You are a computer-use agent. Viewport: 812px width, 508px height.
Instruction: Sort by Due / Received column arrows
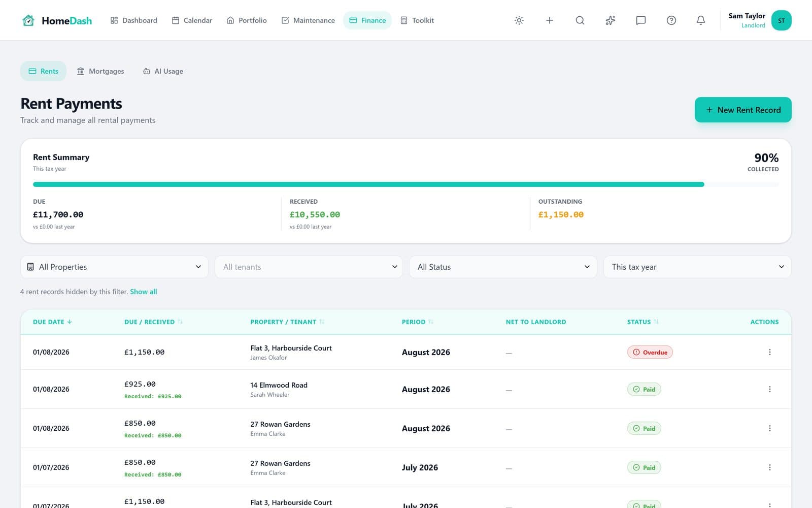(180, 322)
